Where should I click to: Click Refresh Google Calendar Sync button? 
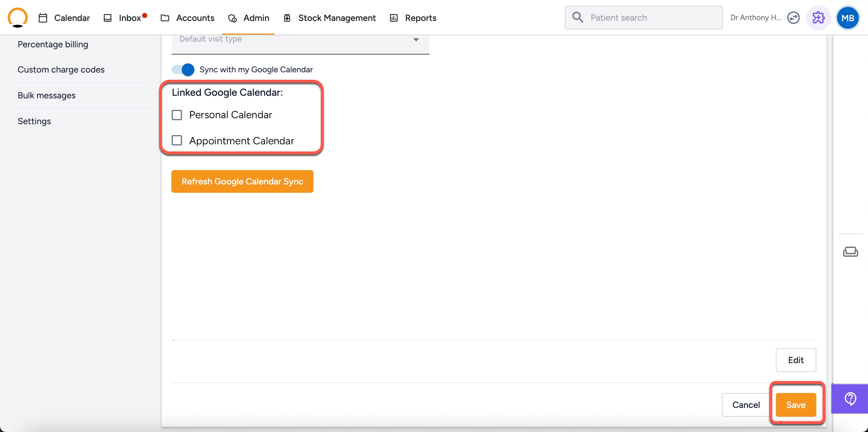point(242,182)
